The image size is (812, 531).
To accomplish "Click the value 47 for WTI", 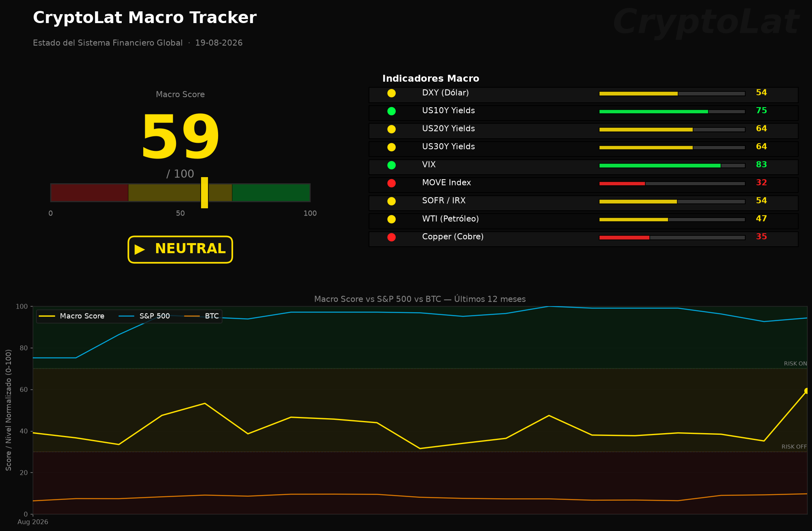I will [761, 219].
